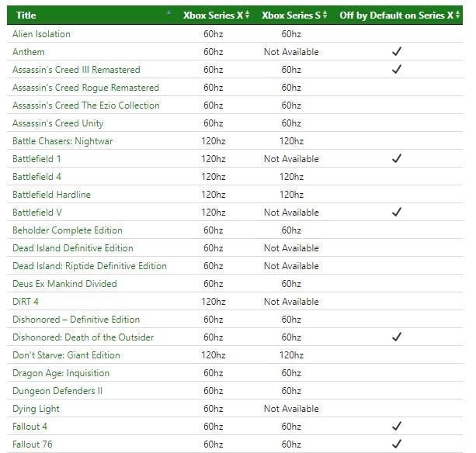Open the Alien Isolation link
The image size is (476, 453).
tap(41, 34)
